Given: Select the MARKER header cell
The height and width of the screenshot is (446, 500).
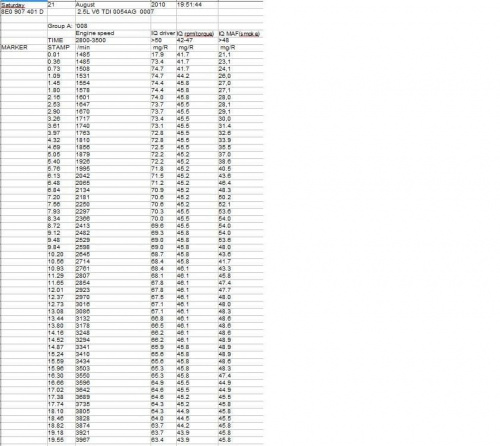Looking at the screenshot, I should point(24,47).
